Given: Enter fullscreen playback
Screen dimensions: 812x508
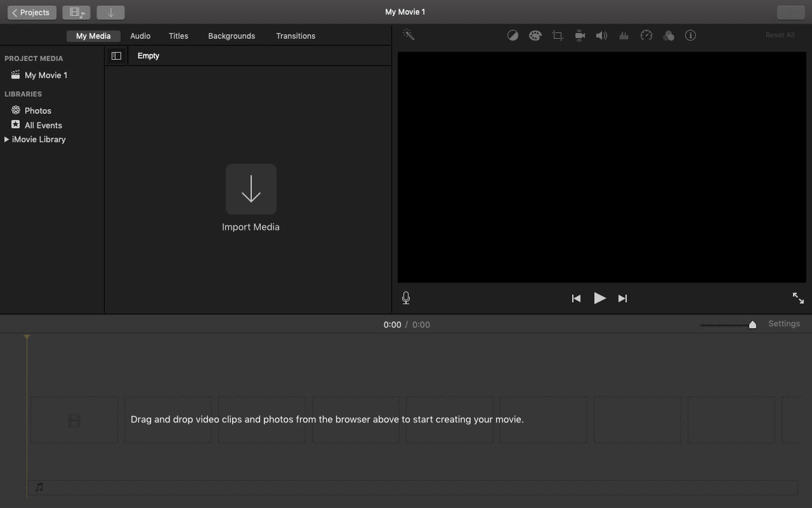Looking at the screenshot, I should (x=798, y=298).
